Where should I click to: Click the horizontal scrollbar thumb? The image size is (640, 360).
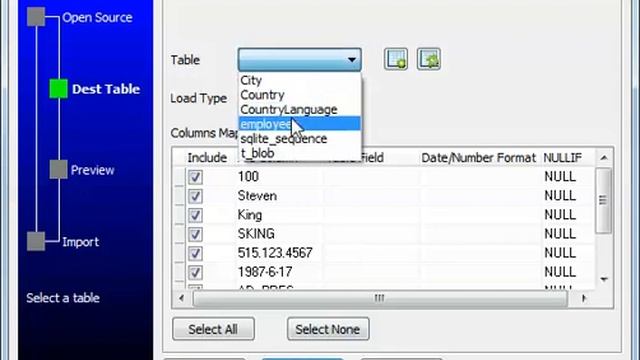(380, 298)
